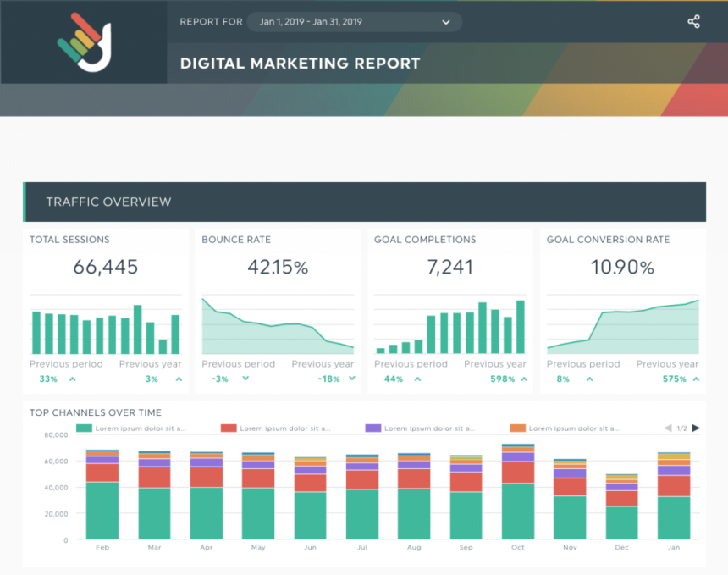The height and width of the screenshot is (575, 728).
Task: Toggle the purple legend series in Top Channels
Action: (421, 428)
